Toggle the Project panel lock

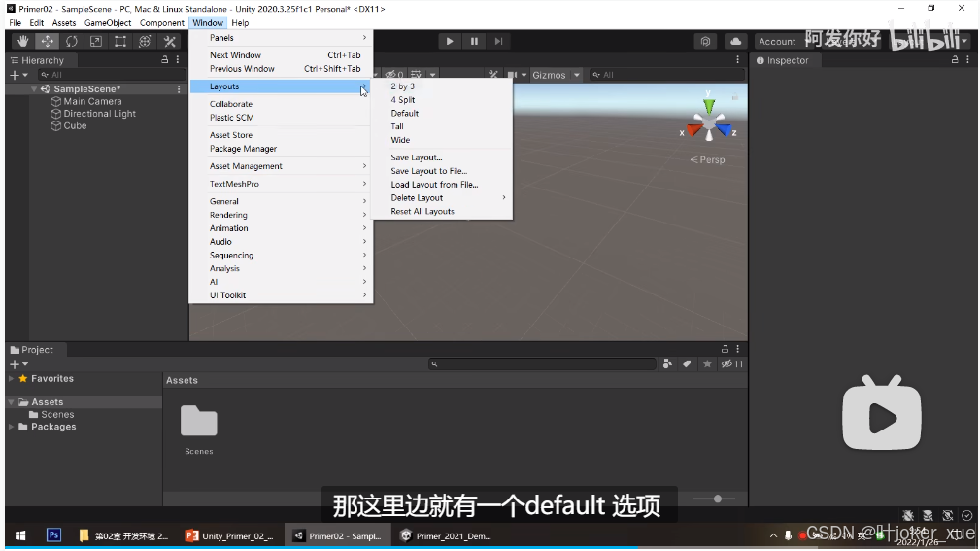coord(725,349)
